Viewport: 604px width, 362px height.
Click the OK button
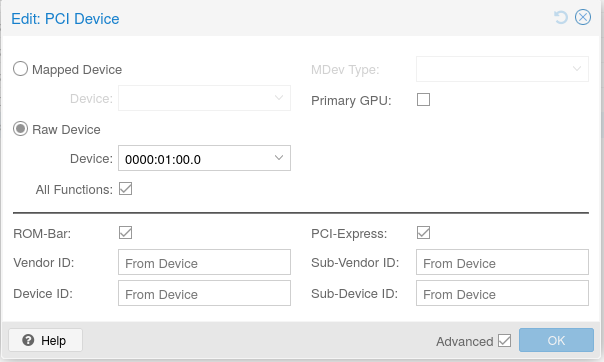coord(556,340)
